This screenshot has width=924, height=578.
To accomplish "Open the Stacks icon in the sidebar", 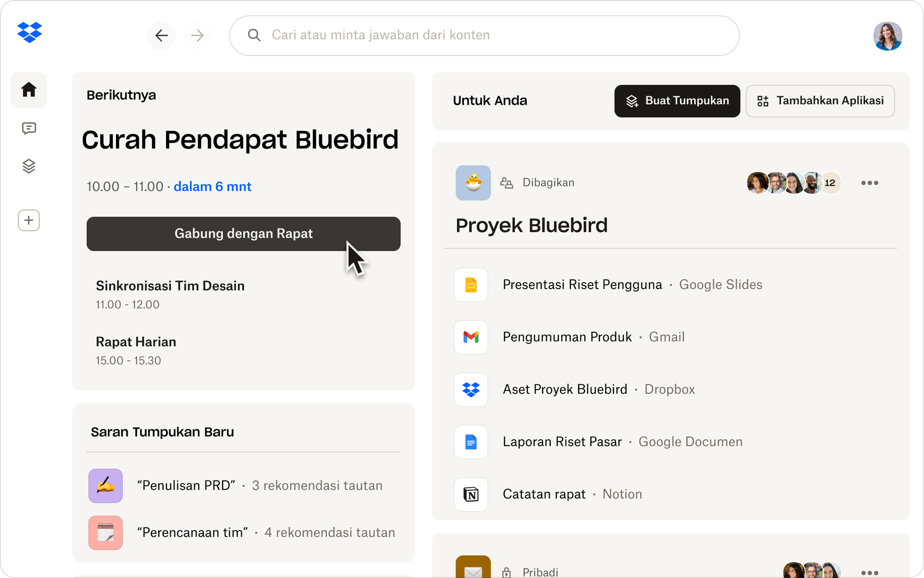I will (x=29, y=166).
